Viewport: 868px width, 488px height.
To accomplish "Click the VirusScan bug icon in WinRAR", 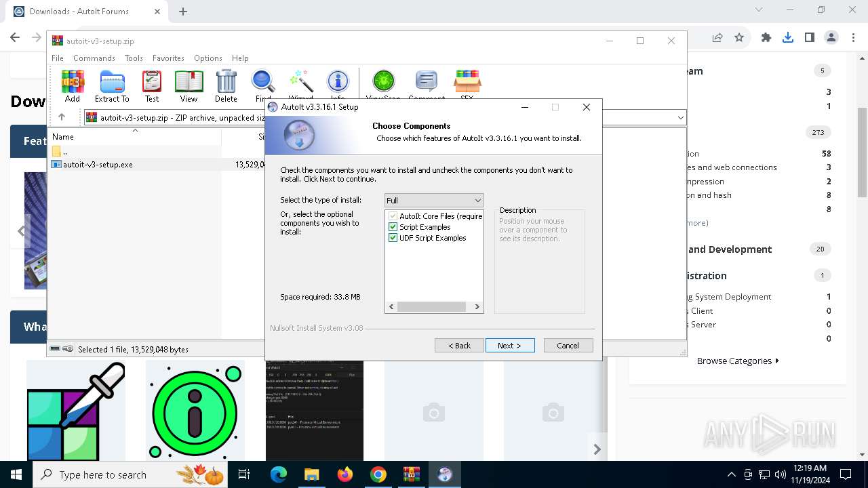I will tap(383, 85).
